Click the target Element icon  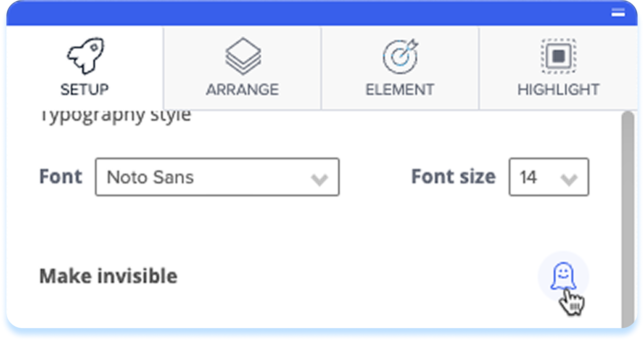click(400, 57)
